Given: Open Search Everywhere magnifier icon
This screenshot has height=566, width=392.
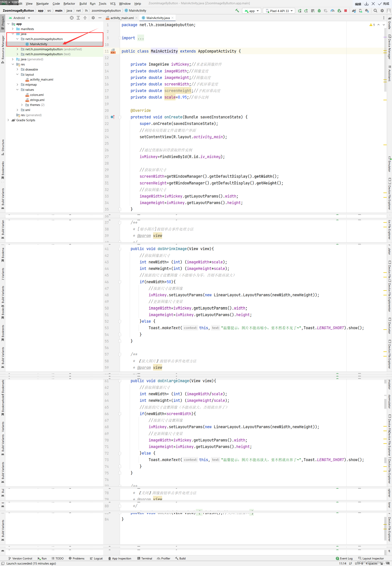Looking at the screenshot, I should coord(375,11).
